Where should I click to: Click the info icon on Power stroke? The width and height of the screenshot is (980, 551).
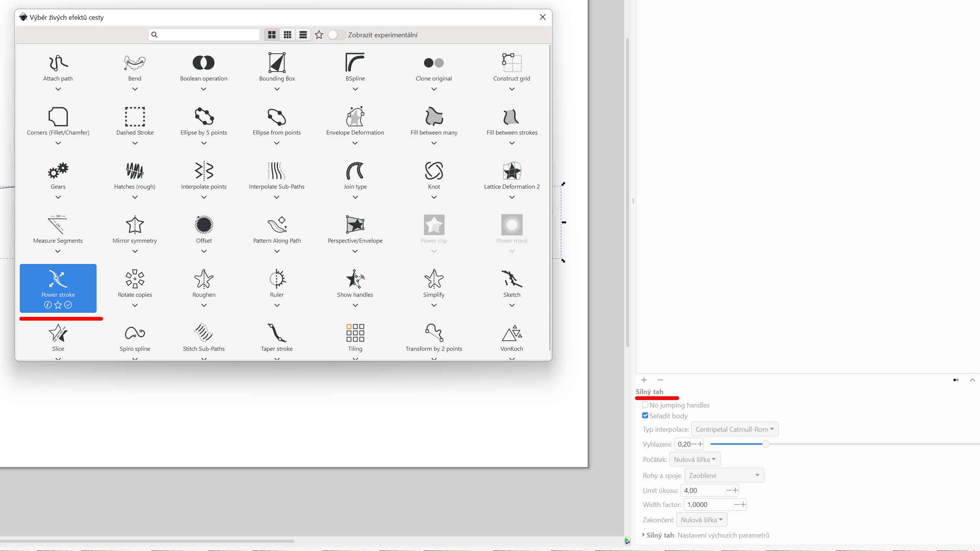pyautogui.click(x=48, y=305)
